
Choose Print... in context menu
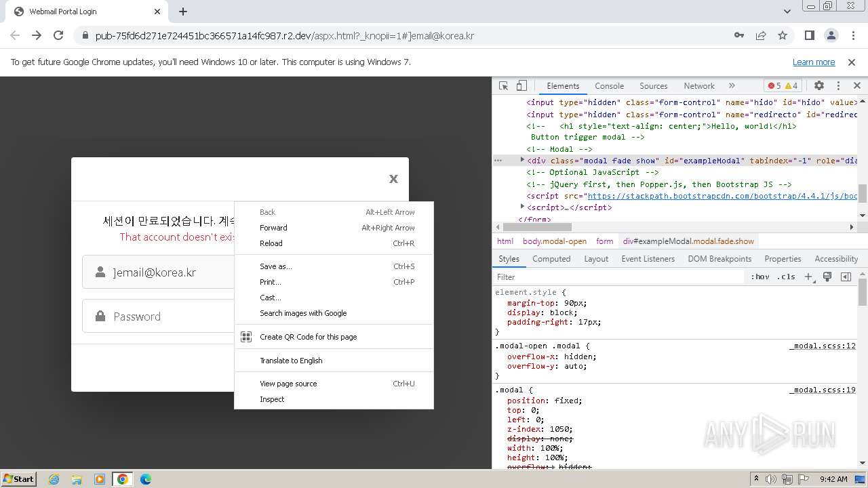334,282
